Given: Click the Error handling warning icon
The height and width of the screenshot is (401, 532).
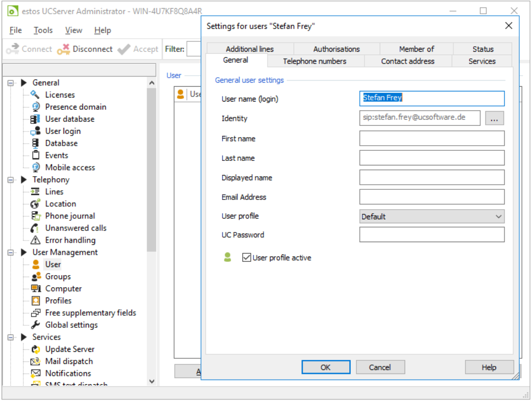Looking at the screenshot, I should coord(35,241).
